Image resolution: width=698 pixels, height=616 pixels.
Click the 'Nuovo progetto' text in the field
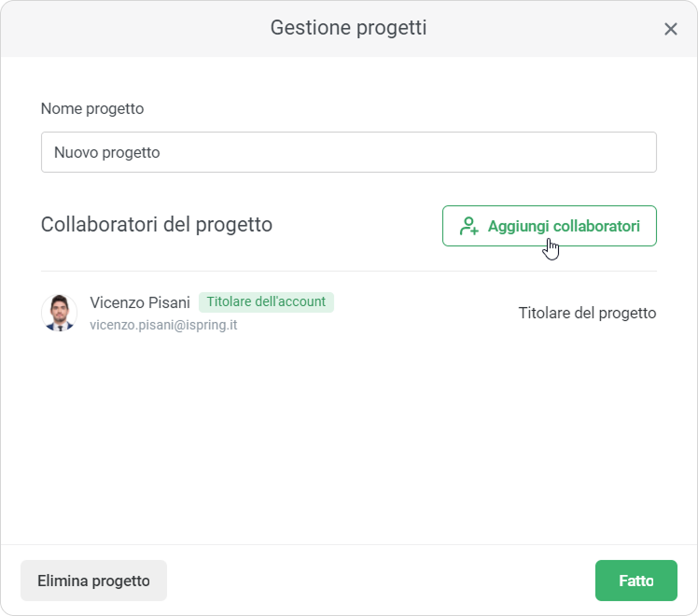(107, 152)
